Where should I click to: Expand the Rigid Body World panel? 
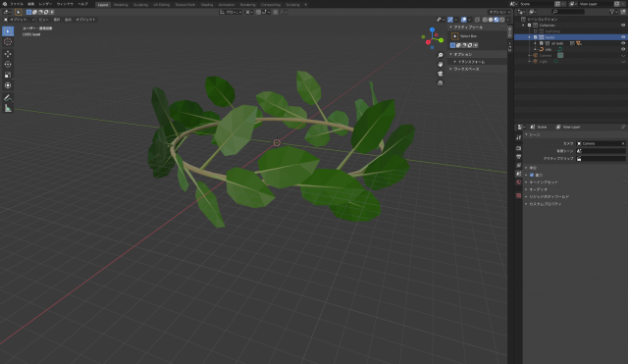coord(549,196)
